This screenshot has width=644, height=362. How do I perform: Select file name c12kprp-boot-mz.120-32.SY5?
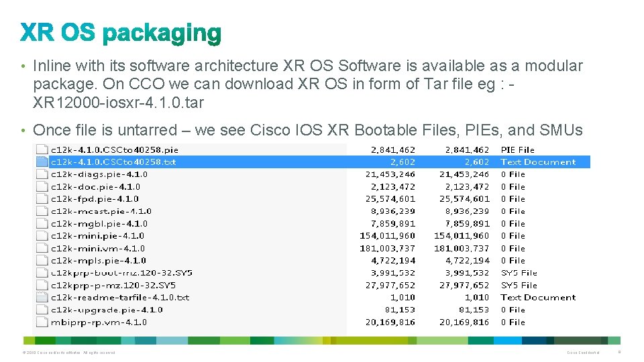[x=121, y=273]
